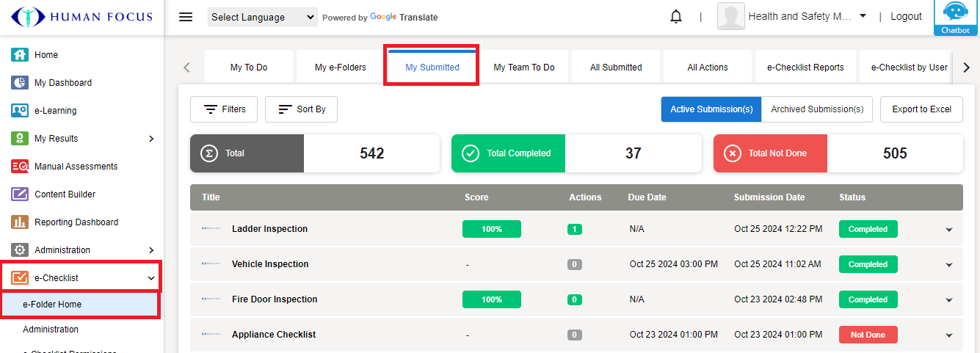Open the My To Do tab
Screen dimensions: 980x353
(x=249, y=68)
